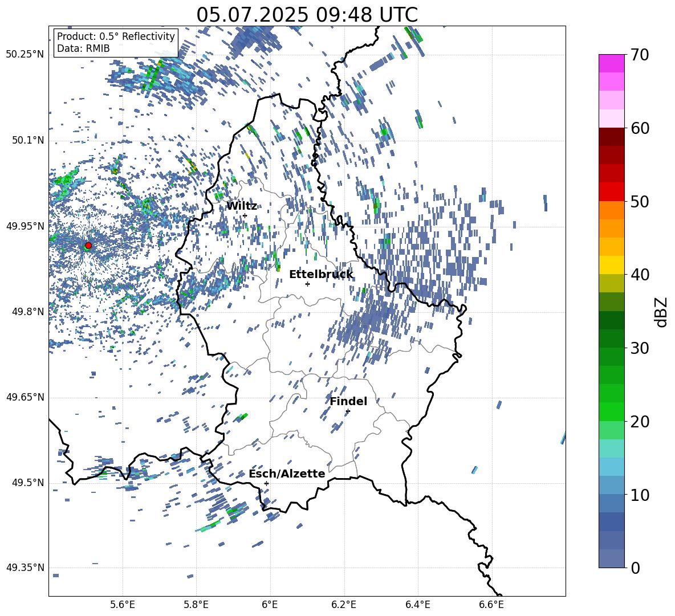The height and width of the screenshot is (616, 675).
Task: Click the dBZ colorbar axis label
Action: click(x=662, y=312)
